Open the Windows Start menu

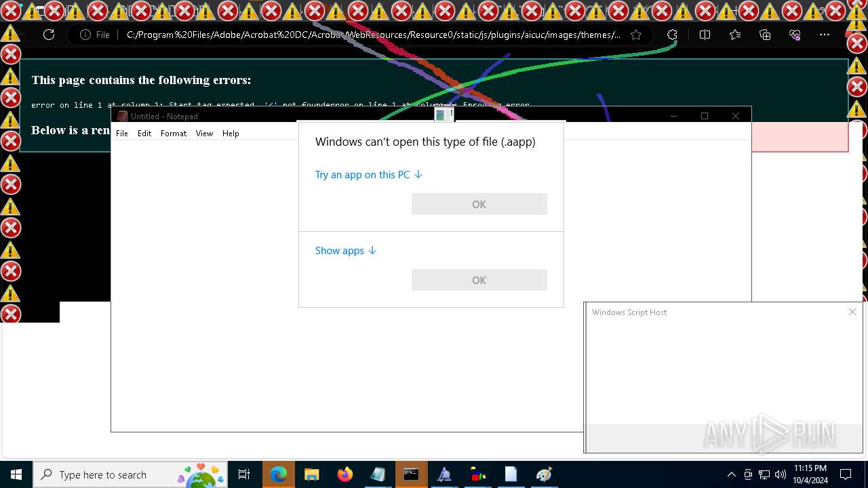tap(16, 474)
